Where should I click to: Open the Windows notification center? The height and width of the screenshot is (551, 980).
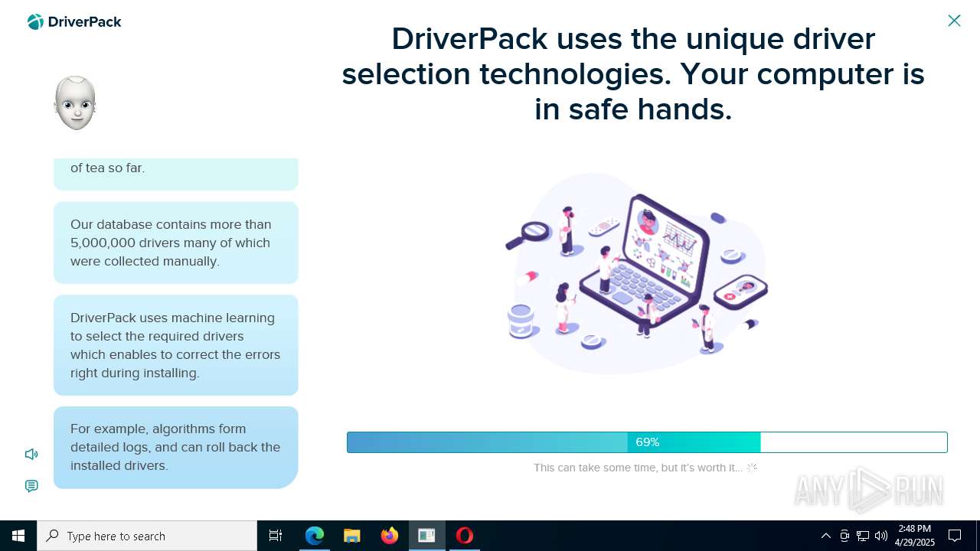955,536
